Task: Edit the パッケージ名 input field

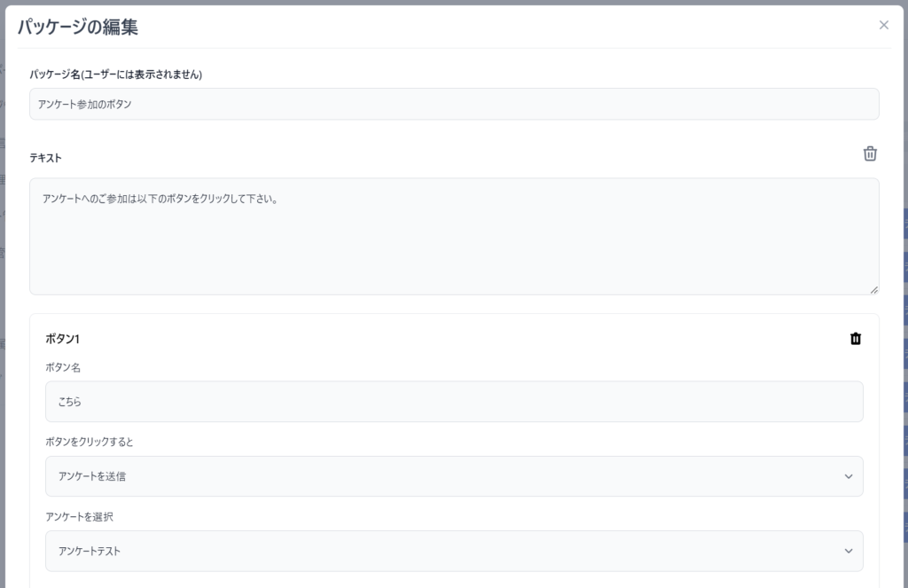Action: tap(454, 105)
